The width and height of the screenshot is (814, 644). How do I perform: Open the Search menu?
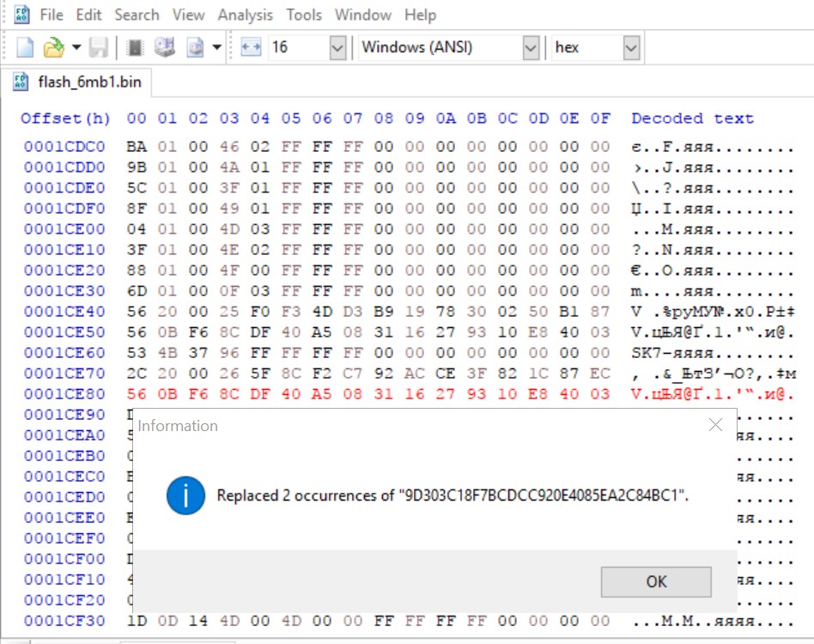[137, 15]
